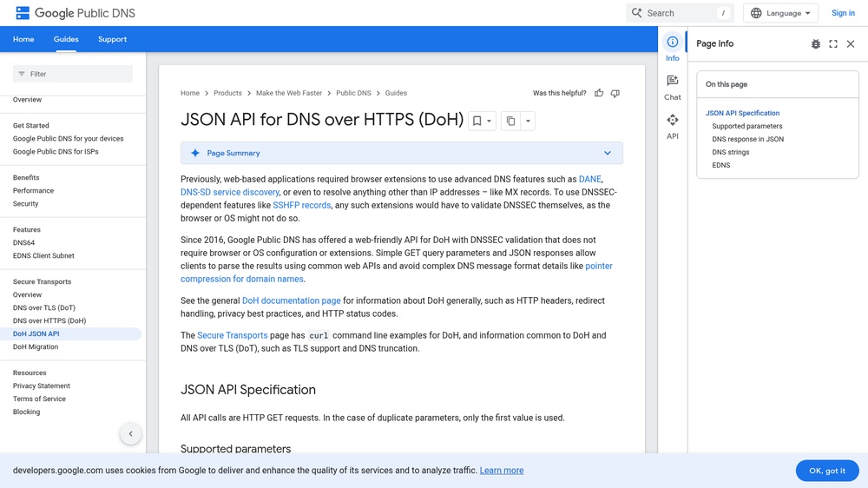Click the filter icon in sidebar
Viewport: 868px width, 488px height.
pos(22,74)
